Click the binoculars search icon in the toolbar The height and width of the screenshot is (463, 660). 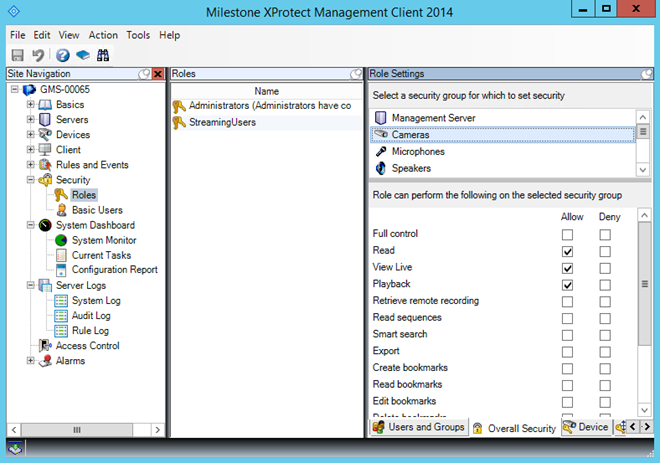102,56
